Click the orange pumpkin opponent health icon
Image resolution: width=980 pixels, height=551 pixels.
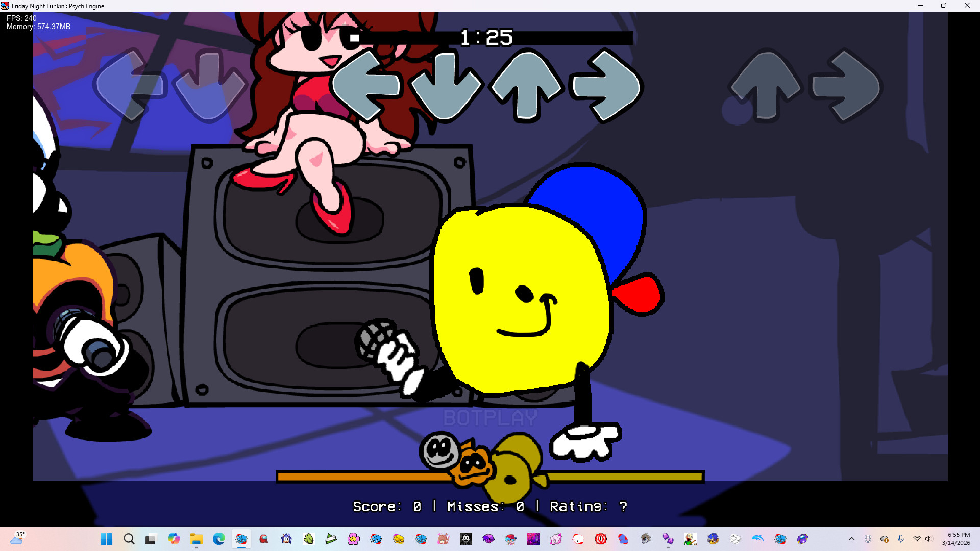tap(472, 464)
